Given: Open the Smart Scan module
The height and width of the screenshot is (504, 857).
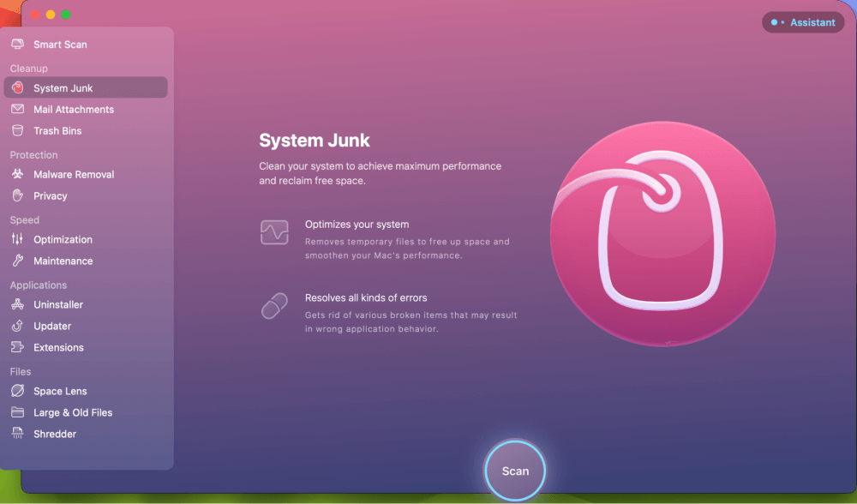Looking at the screenshot, I should [x=60, y=45].
